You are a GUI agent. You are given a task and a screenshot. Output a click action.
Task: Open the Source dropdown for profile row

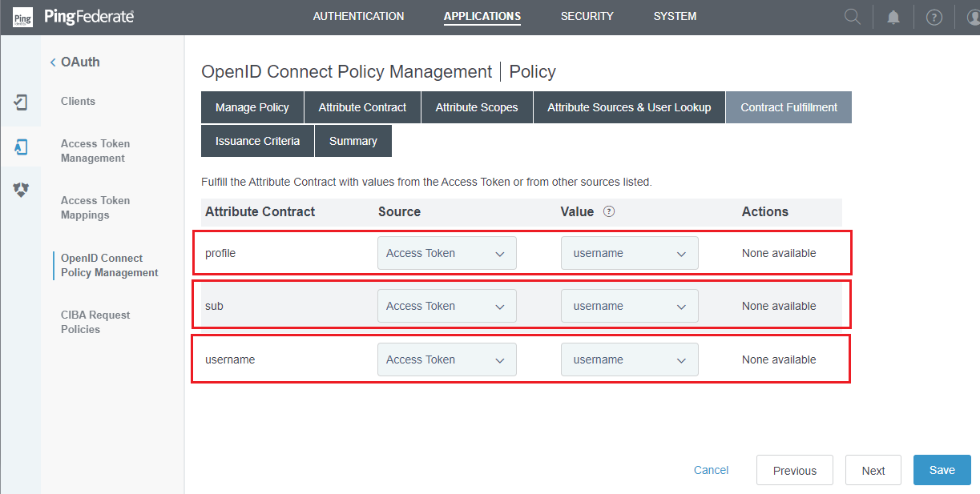[x=447, y=253]
